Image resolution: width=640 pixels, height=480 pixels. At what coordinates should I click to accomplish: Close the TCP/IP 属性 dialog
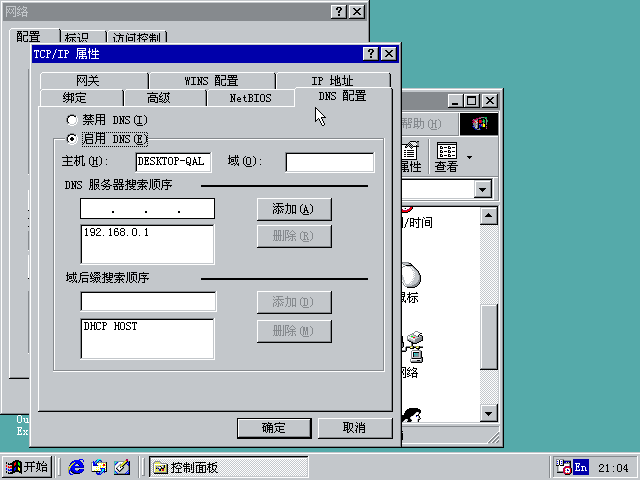tap(389, 53)
